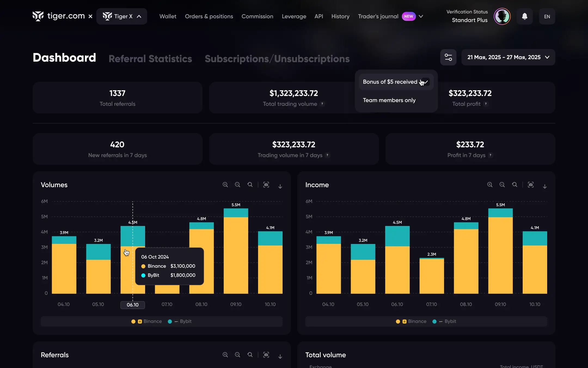The image size is (588, 368).
Task: Reset zoom on the Referrals chart
Action: 250,355
